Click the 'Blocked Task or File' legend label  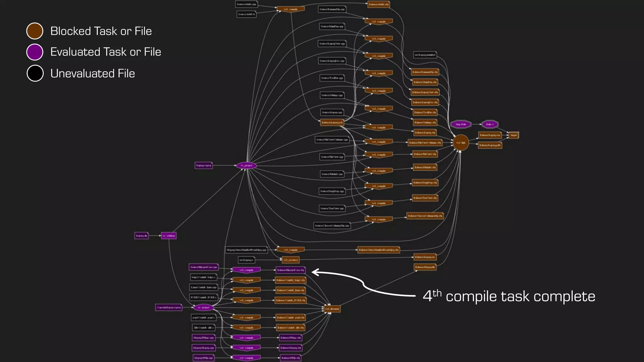pyautogui.click(x=101, y=31)
